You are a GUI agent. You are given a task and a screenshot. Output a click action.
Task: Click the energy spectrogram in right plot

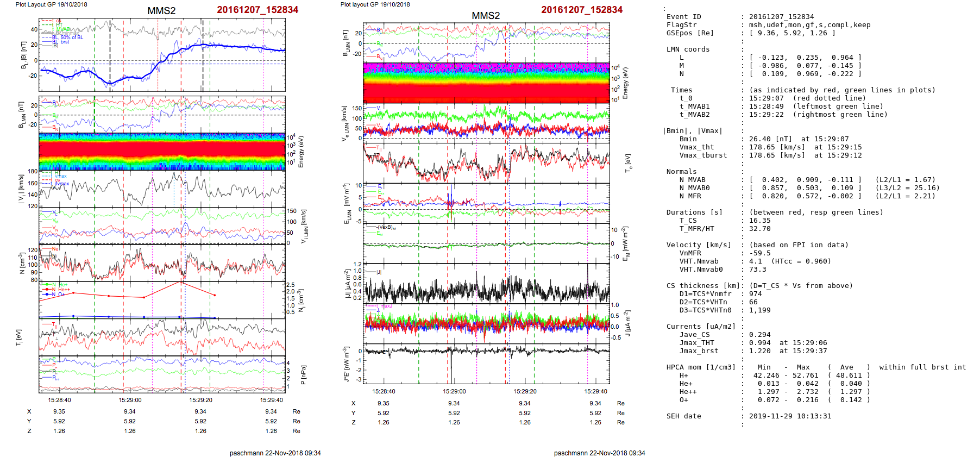click(486, 83)
